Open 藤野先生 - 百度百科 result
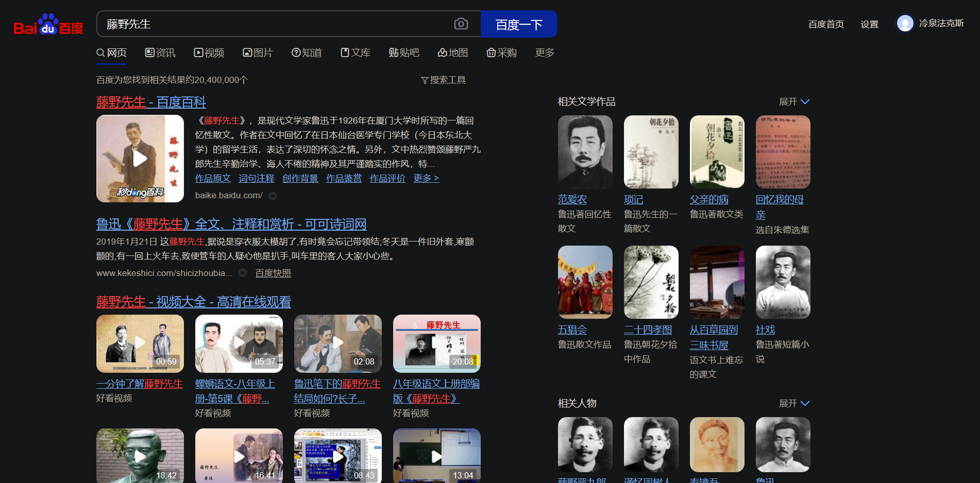This screenshot has width=980, height=483. click(151, 102)
